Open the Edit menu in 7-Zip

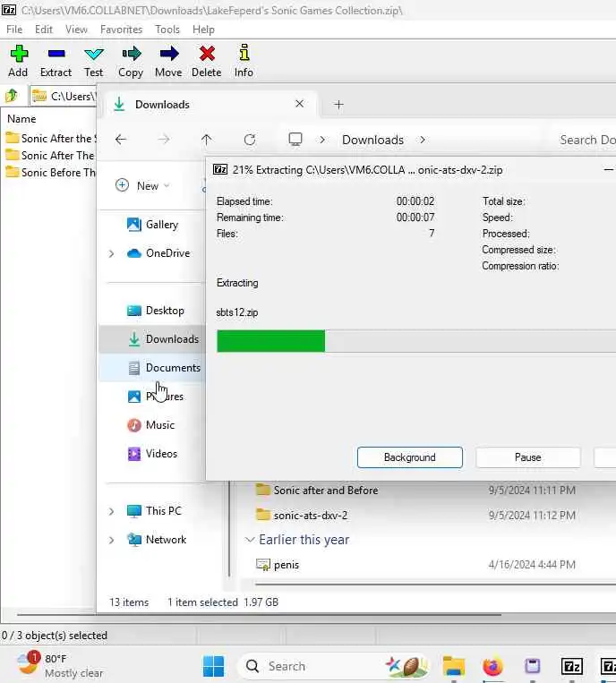(44, 30)
